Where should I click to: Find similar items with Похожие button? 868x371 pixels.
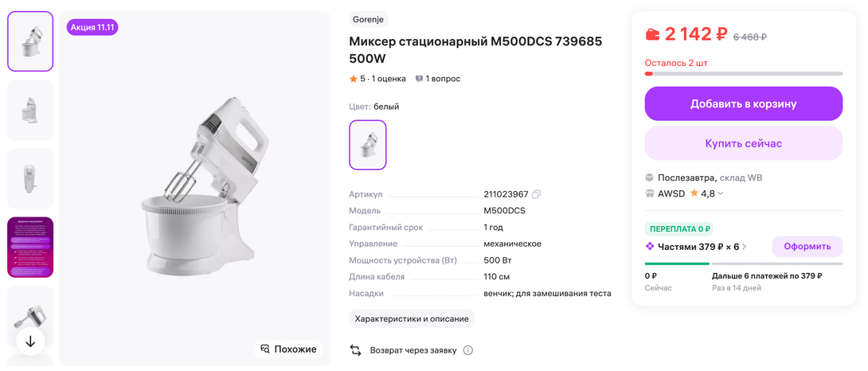(288, 349)
